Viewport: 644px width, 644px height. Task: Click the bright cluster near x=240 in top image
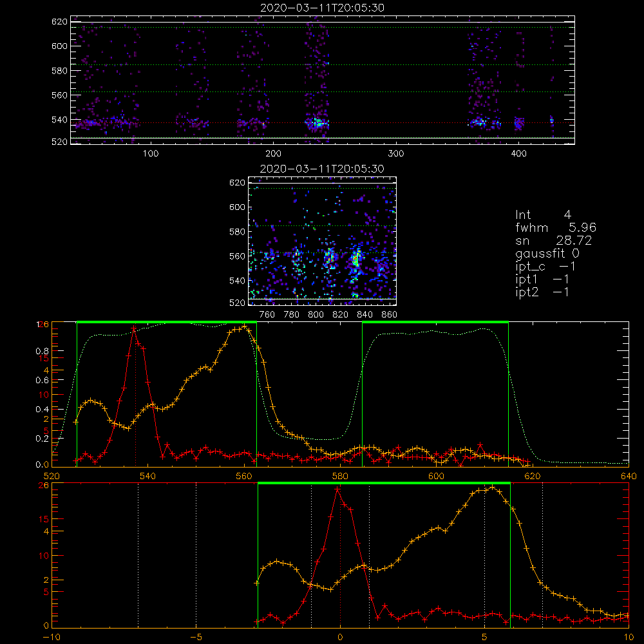click(317, 123)
